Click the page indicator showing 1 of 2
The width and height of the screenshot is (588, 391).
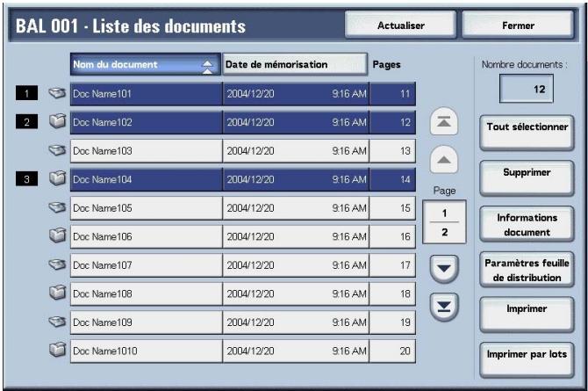coord(444,222)
